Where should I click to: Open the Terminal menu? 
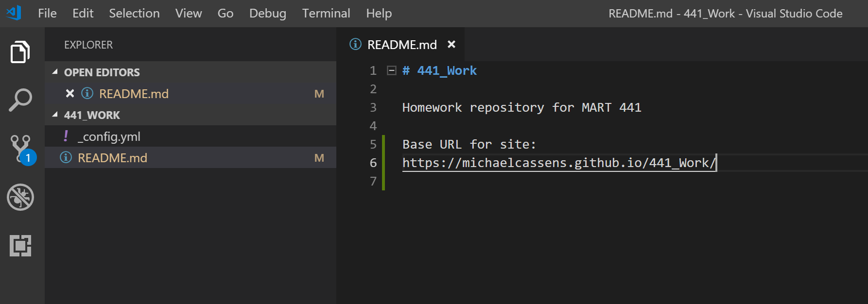tap(326, 13)
